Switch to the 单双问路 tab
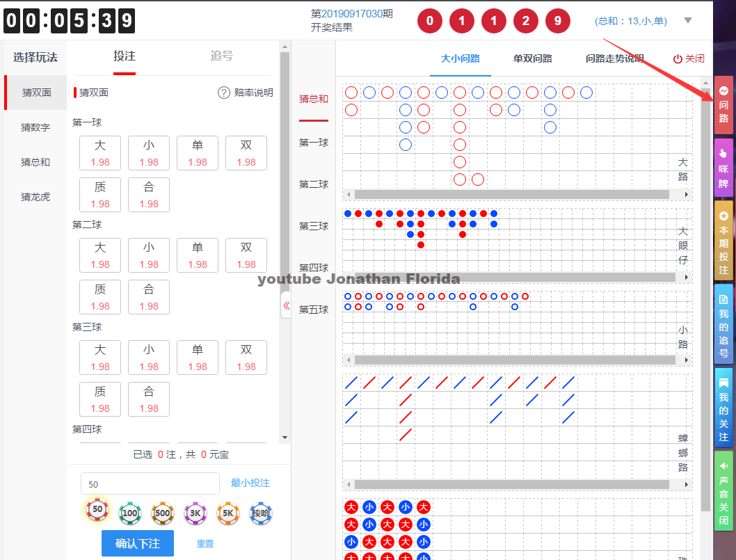This screenshot has height=560, width=736. 533,58
